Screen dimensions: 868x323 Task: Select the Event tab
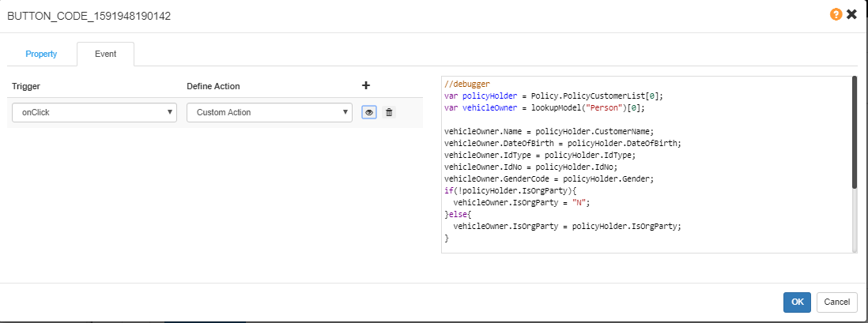[105, 54]
